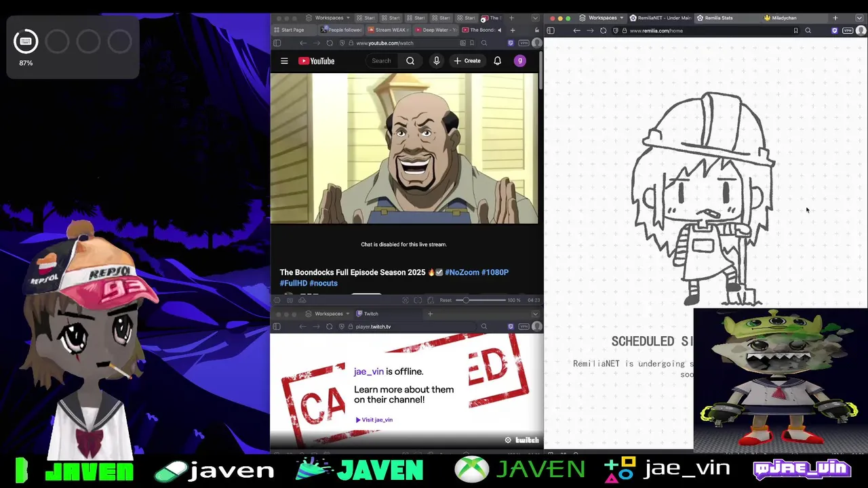Select the 'Start Page' tab
The image size is (868, 488).
[294, 30]
